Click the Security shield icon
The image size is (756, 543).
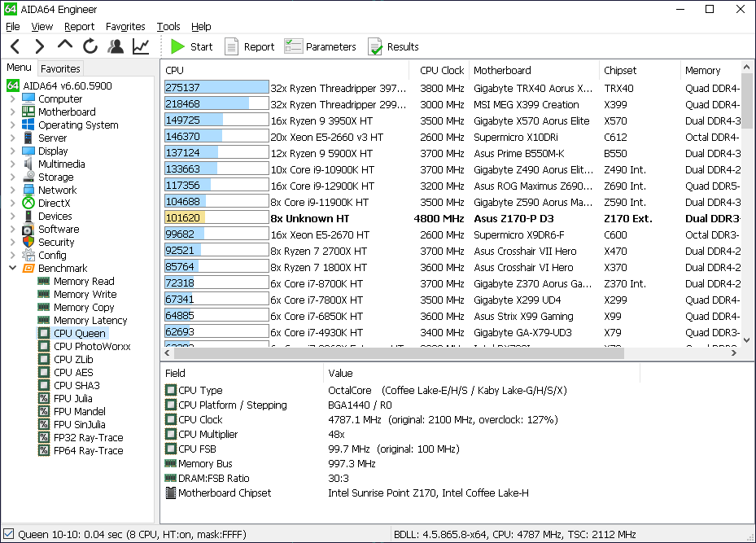[x=28, y=242]
